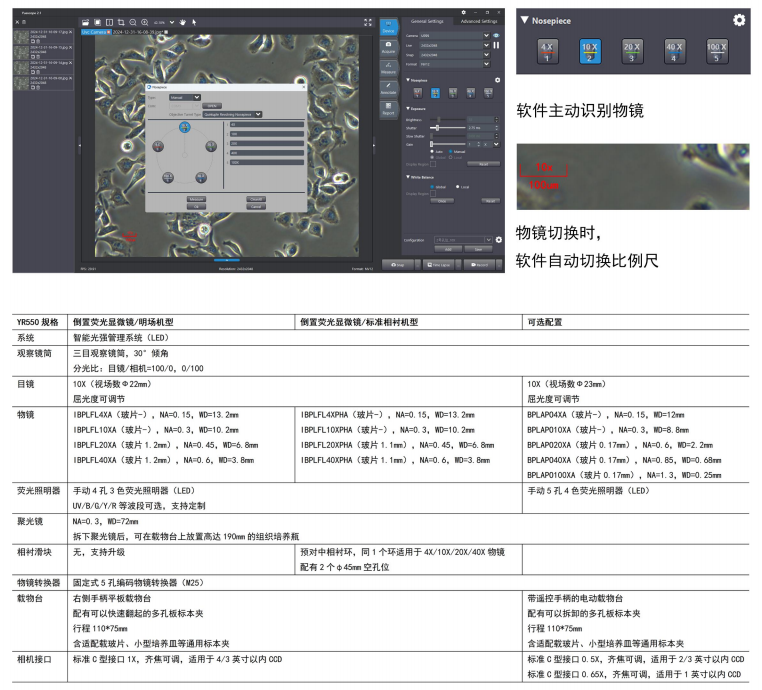762x690 pixels.
Task: Open the Annotate side panel
Action: point(388,89)
